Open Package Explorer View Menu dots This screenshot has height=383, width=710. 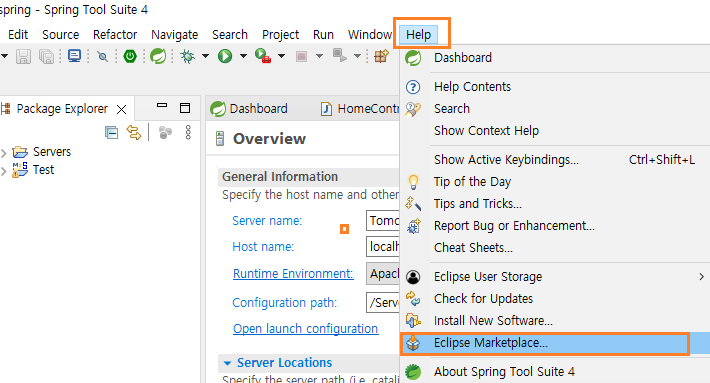tap(188, 132)
